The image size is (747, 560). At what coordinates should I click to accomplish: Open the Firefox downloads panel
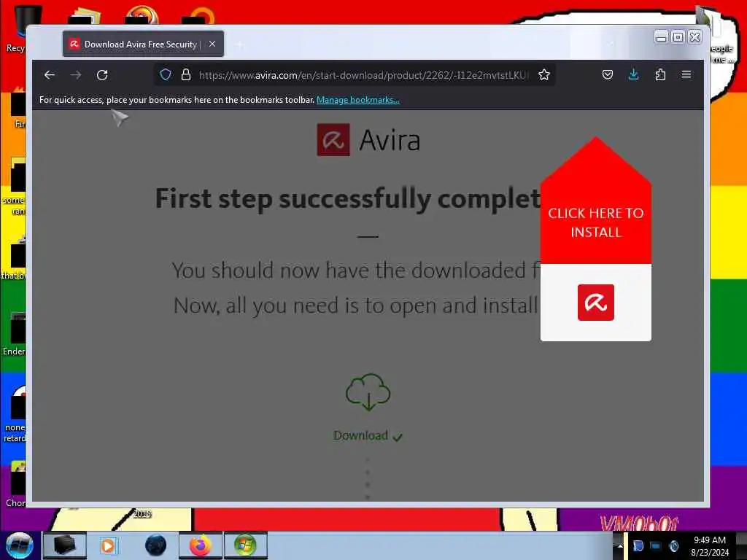coord(634,75)
